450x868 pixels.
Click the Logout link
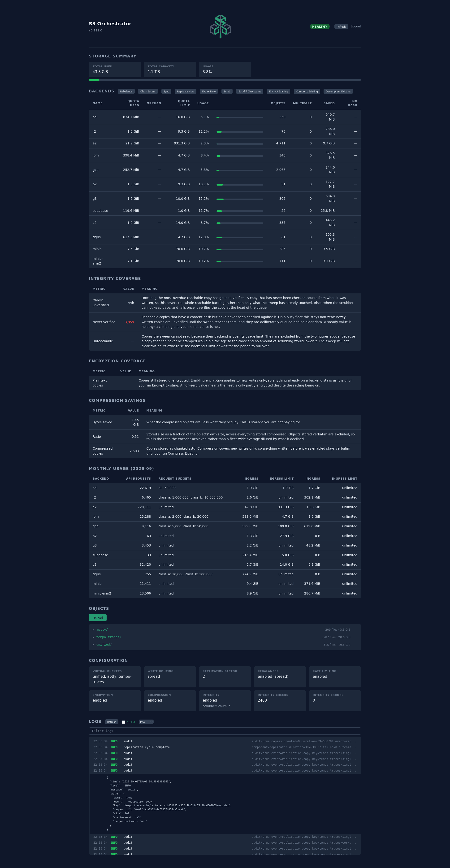pyautogui.click(x=356, y=26)
